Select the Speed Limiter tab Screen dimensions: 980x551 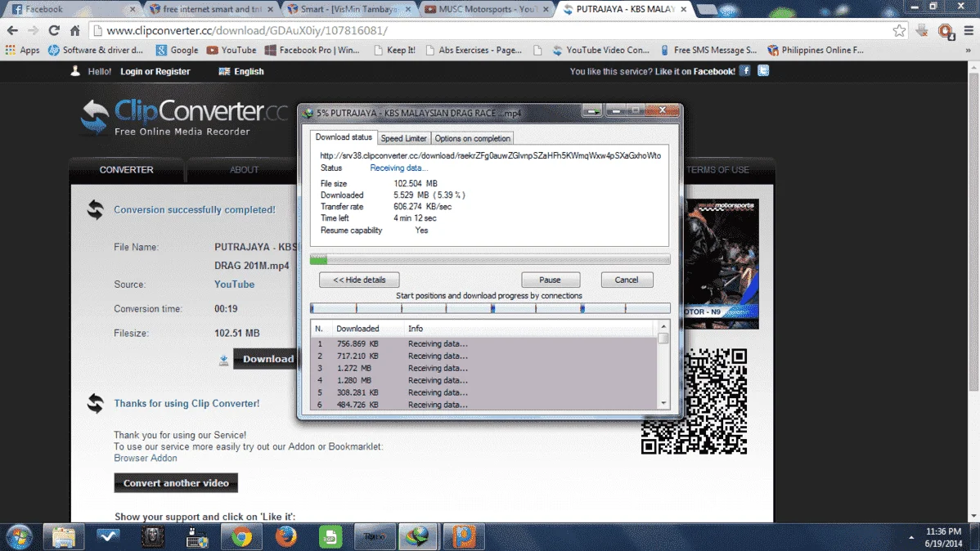coord(404,139)
